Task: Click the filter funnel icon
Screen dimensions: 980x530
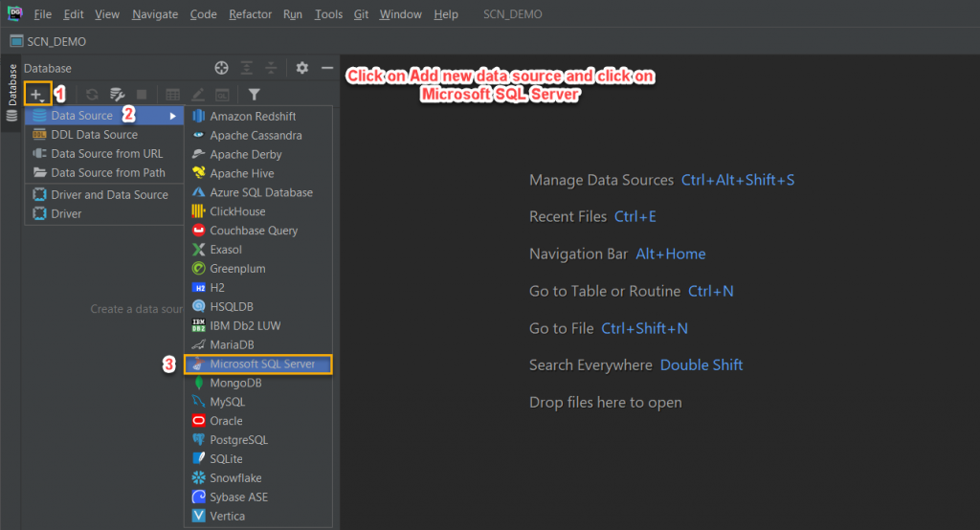Action: coord(254,95)
